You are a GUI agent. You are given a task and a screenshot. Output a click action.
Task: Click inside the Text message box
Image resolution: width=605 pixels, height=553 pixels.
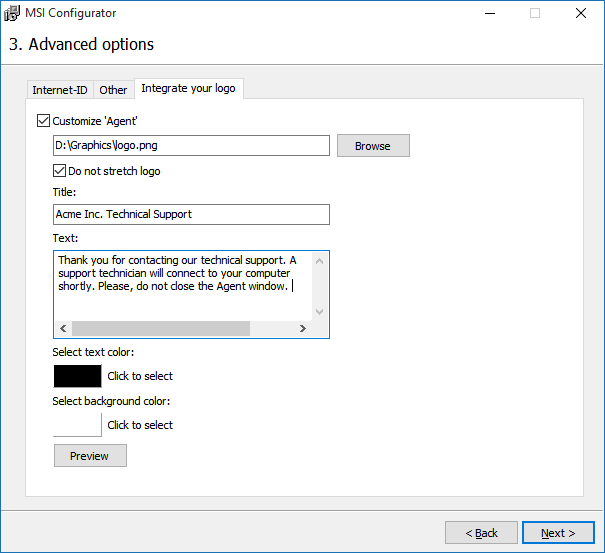click(x=180, y=285)
